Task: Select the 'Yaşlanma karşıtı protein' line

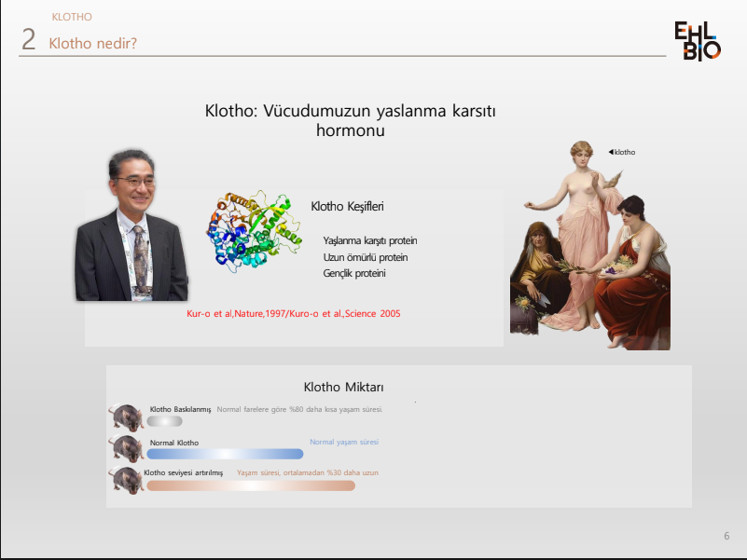Action: coord(369,240)
